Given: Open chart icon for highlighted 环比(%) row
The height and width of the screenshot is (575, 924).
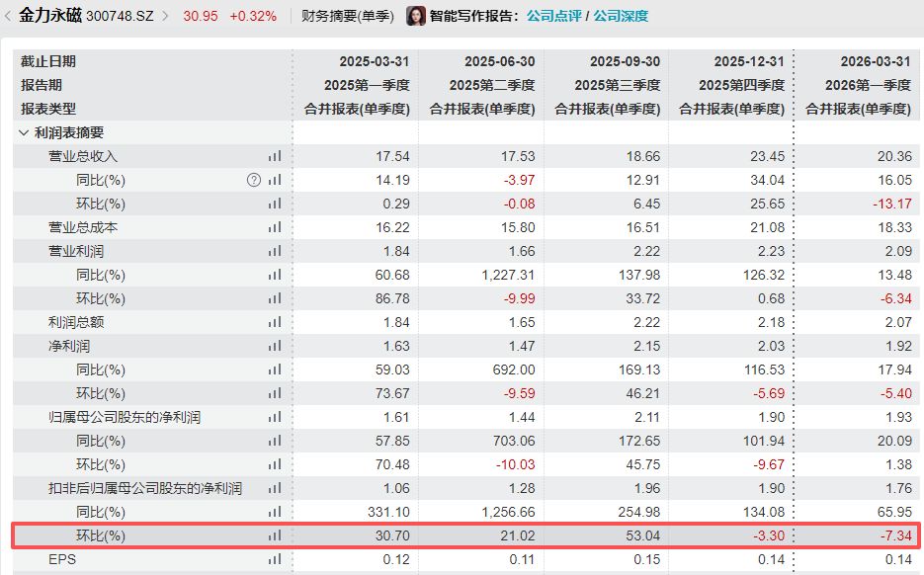Looking at the screenshot, I should (275, 535).
